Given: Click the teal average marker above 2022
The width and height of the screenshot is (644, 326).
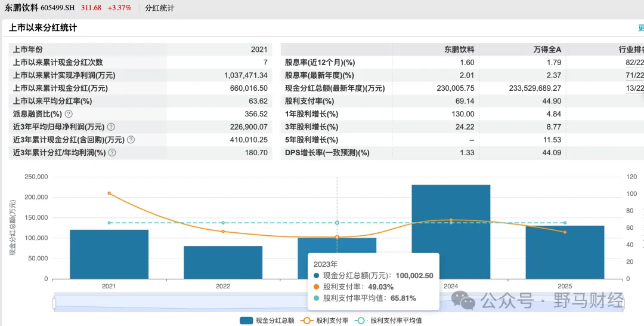Looking at the screenshot, I should [x=223, y=223].
